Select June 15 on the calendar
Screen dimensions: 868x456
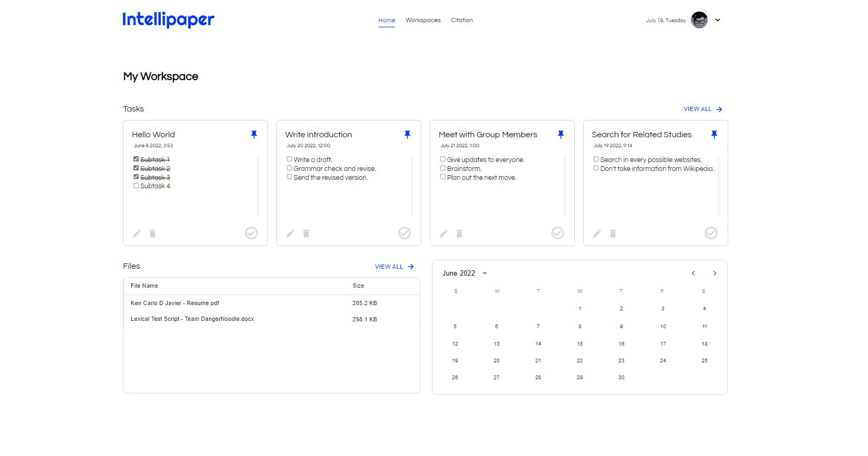pyautogui.click(x=580, y=343)
